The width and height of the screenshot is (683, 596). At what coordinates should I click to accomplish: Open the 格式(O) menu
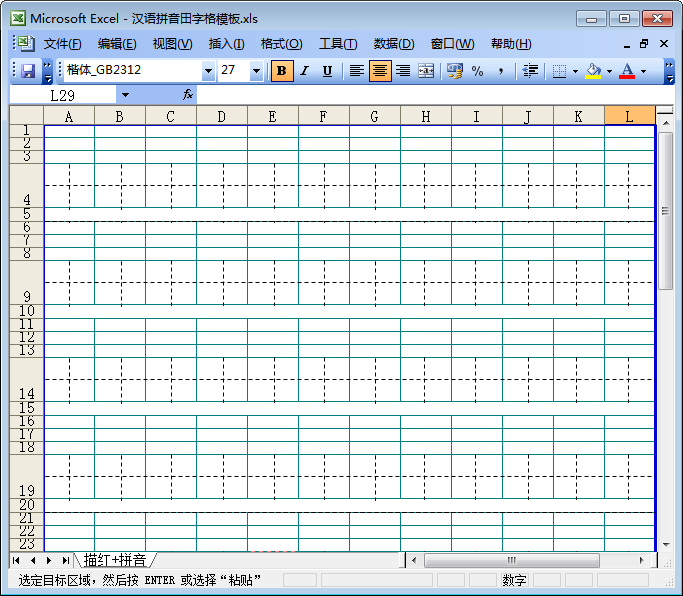[281, 44]
